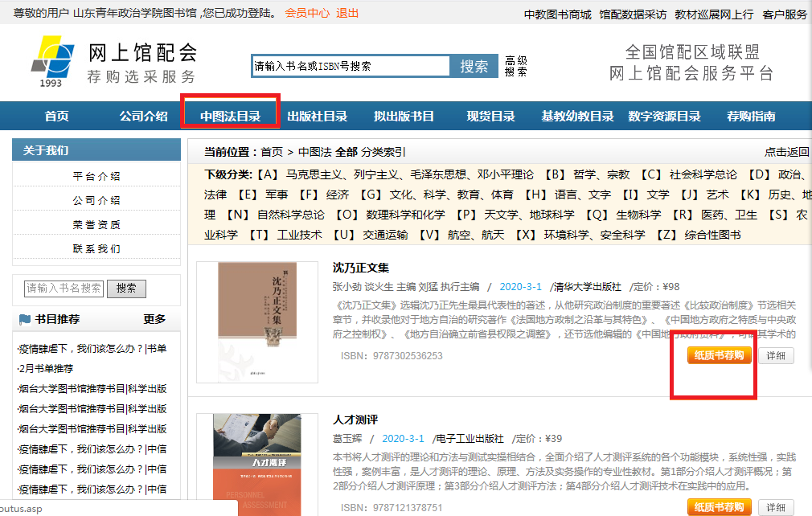The image size is (812, 516).
Task: Click 纸质书荐购 for 沈乃正文集
Action: 720,356
